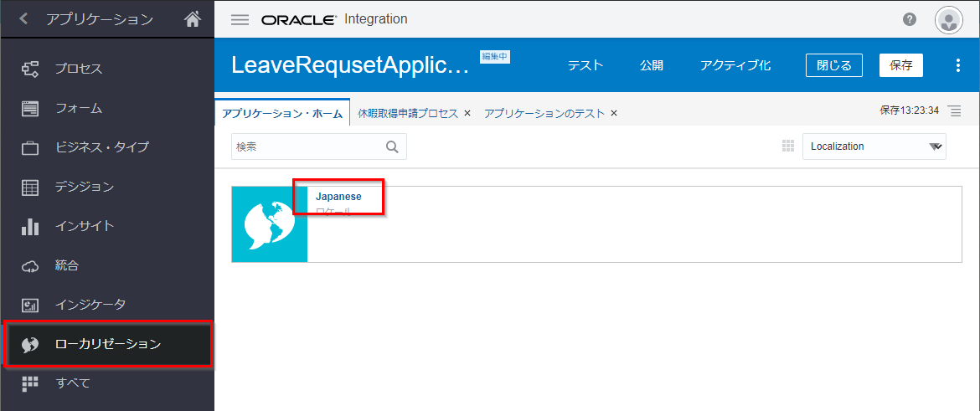Viewport: 980px width, 411px height.
Task: Click the home icon in sidebar header
Action: click(193, 19)
